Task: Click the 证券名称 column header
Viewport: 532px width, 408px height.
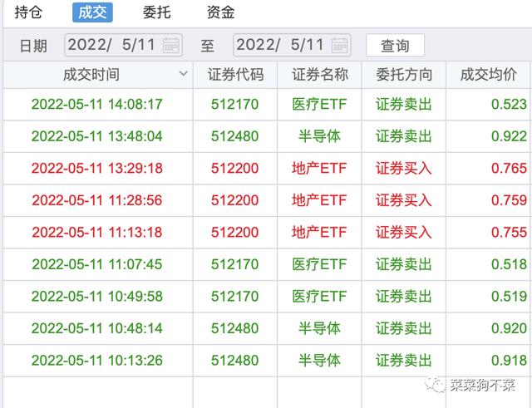Action: [x=319, y=75]
